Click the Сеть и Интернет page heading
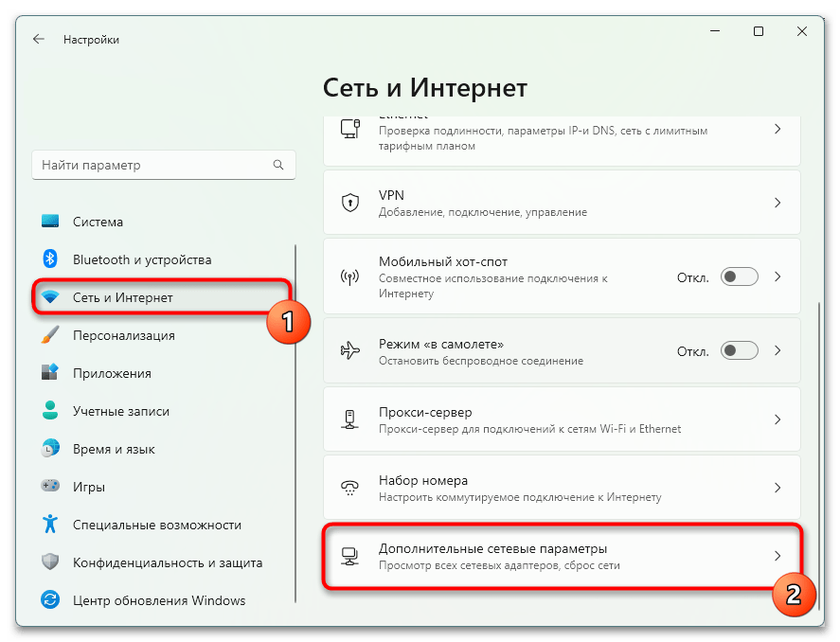 (425, 88)
